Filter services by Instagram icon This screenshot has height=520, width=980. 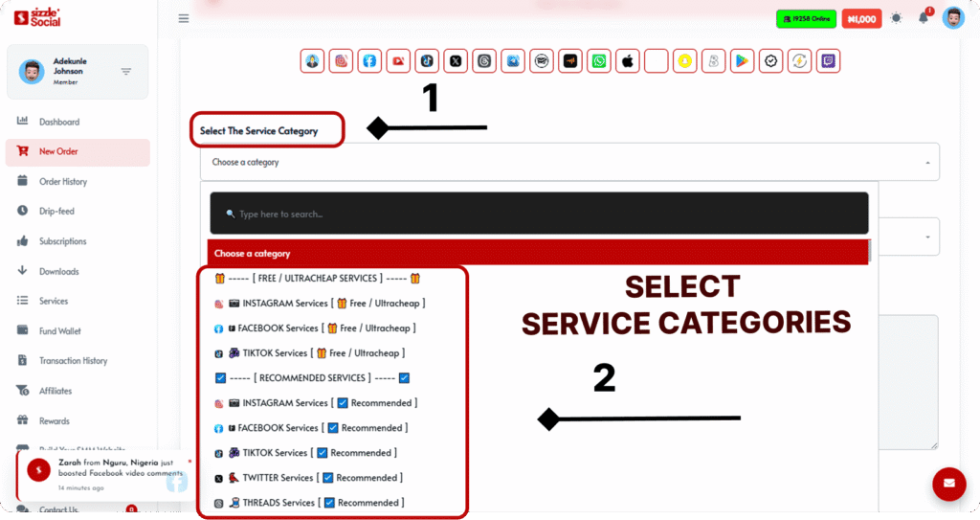click(341, 60)
